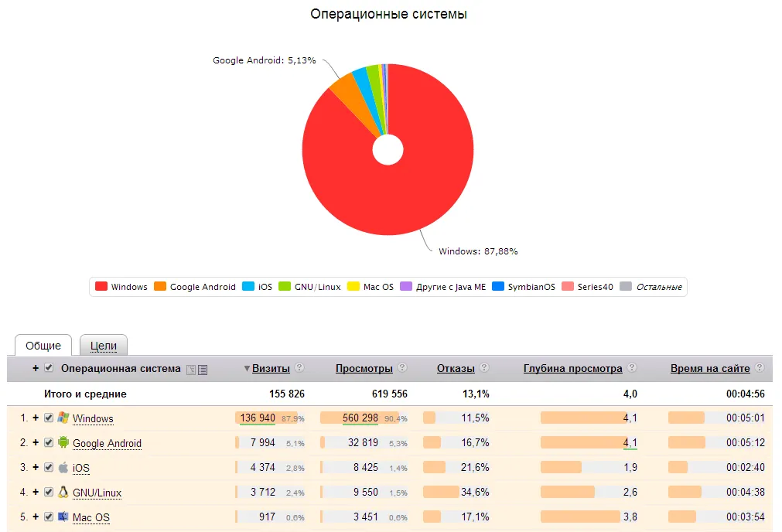Click the Google Android robot icon
This screenshot has width=782, height=532.
[63, 442]
